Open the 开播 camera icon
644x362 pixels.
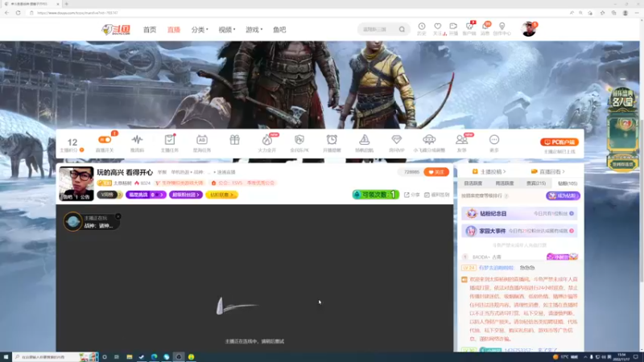(453, 29)
